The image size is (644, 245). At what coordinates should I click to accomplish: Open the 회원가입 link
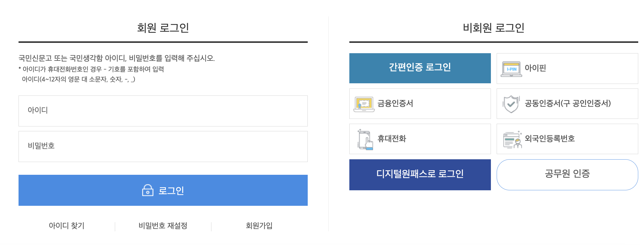coord(260,226)
